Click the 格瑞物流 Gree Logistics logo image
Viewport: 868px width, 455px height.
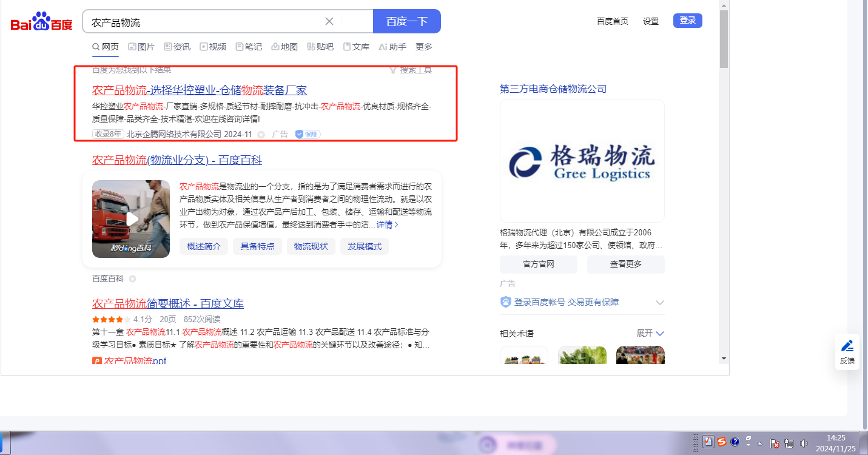(582, 161)
